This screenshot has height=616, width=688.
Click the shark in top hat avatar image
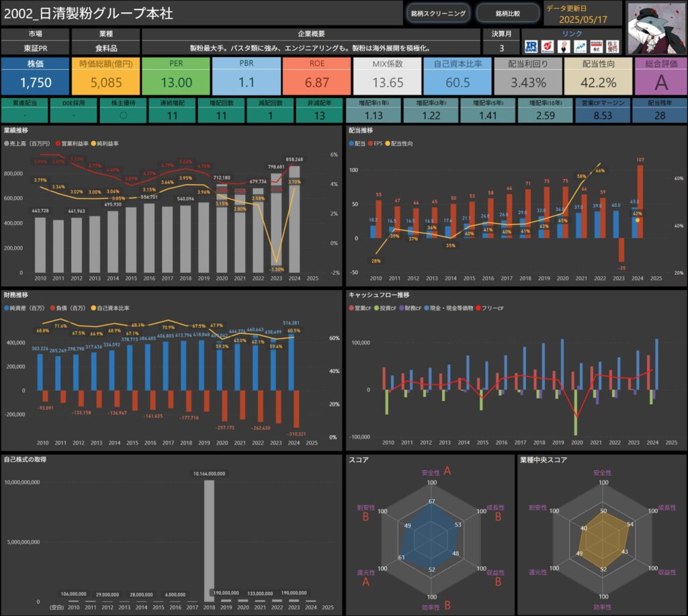(x=656, y=28)
